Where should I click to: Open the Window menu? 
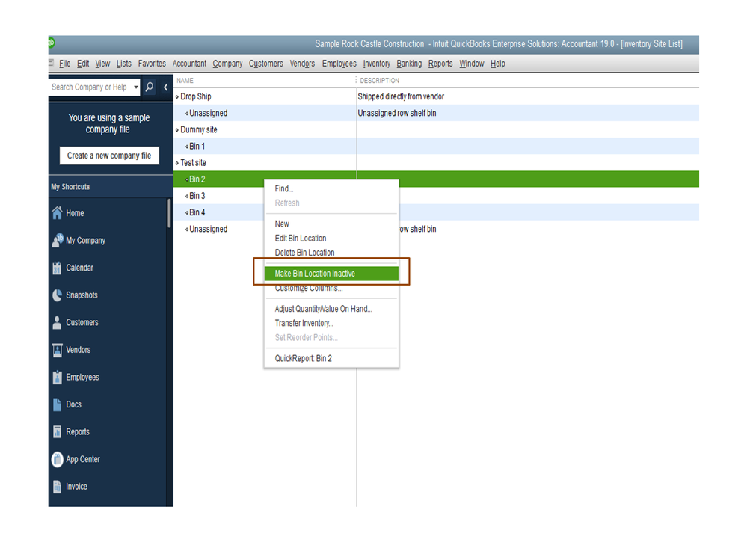coord(472,64)
